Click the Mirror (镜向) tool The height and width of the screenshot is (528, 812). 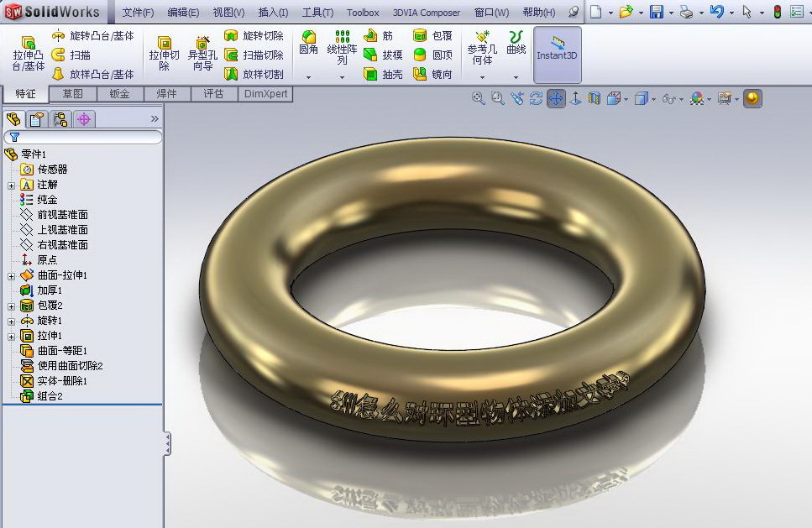[x=433, y=74]
